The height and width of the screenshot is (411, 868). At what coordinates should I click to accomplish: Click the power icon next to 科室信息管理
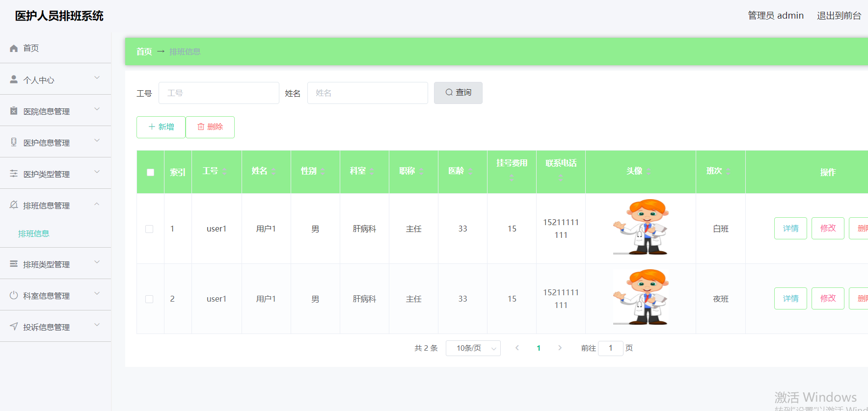click(x=14, y=295)
